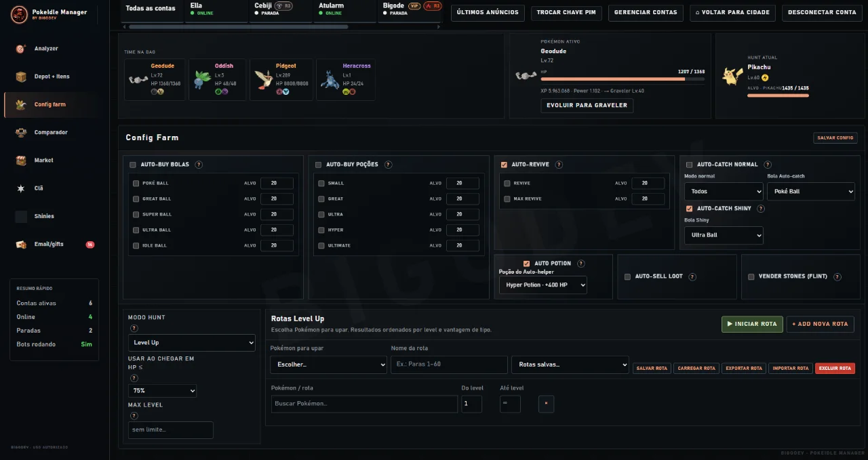Enable Auto-catch Normal checkbox
This screenshot has height=460, width=868.
click(x=690, y=165)
